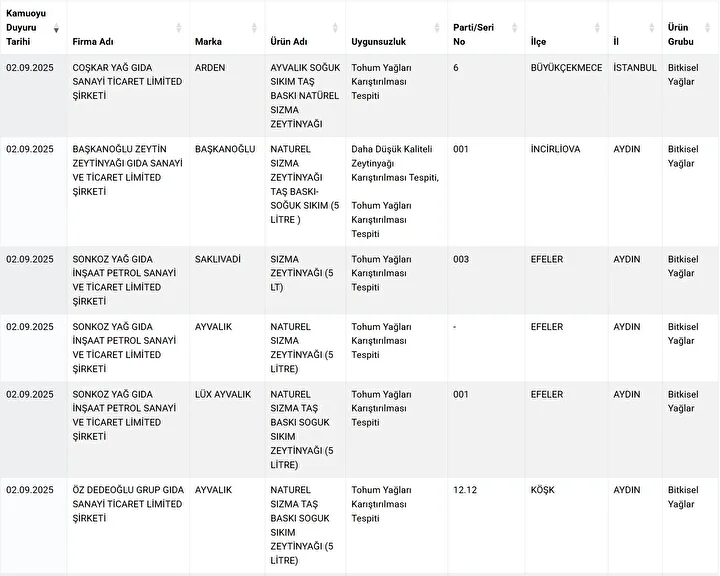Click sort arrows beside Ürün Adı header

pos(337,28)
